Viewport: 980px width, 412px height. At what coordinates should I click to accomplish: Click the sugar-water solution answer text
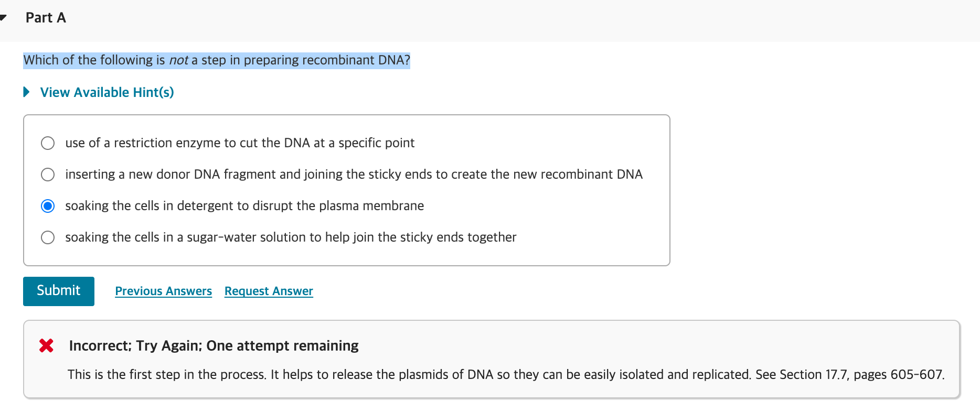tap(291, 237)
